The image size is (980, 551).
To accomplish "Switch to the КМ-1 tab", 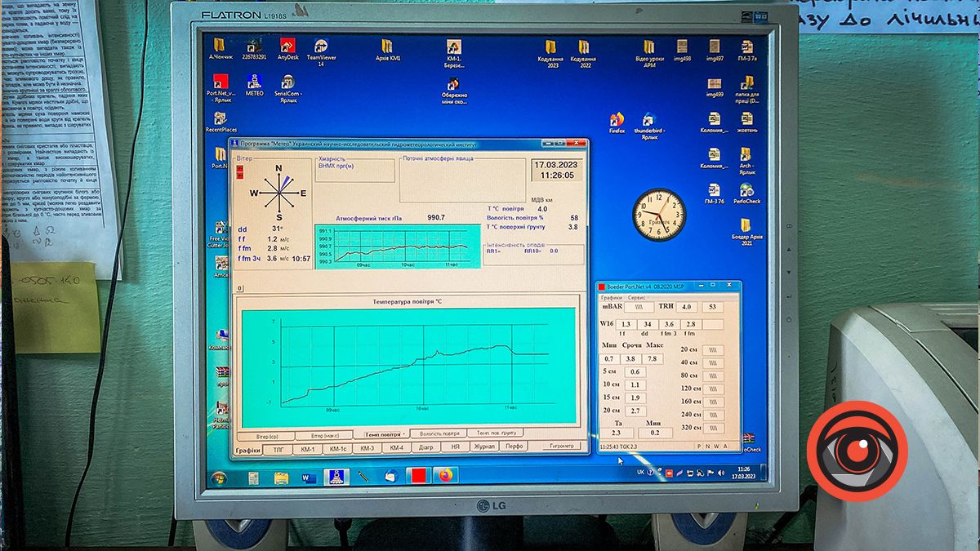I will [x=308, y=449].
